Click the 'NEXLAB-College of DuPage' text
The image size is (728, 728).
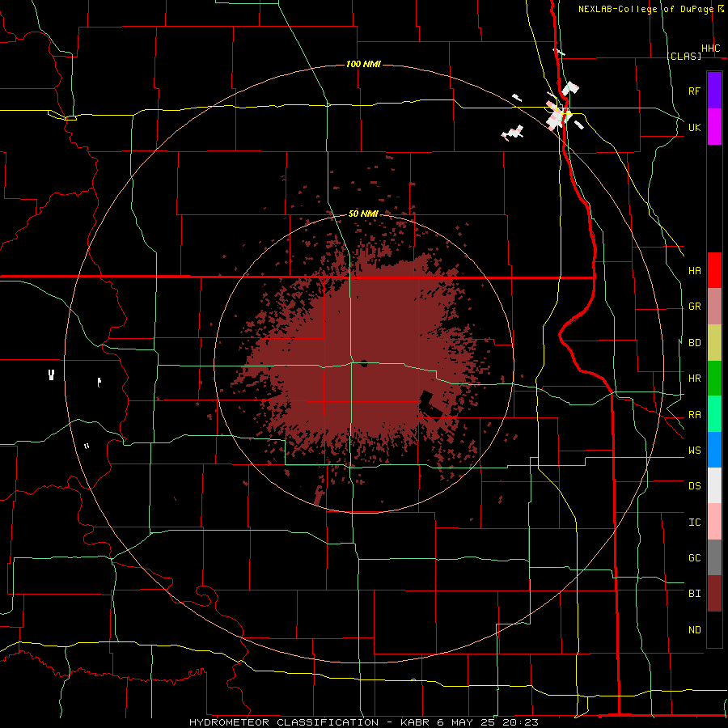(645, 9)
